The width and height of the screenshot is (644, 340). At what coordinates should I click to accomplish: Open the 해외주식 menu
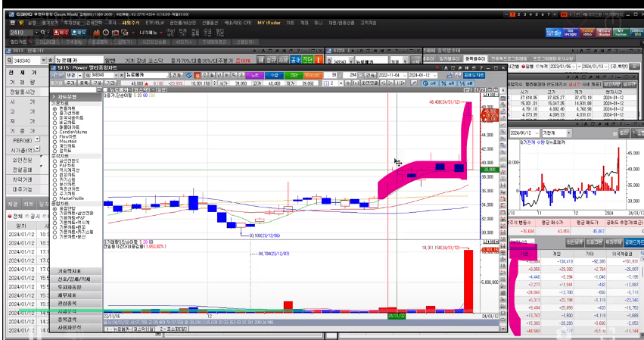(x=131, y=23)
